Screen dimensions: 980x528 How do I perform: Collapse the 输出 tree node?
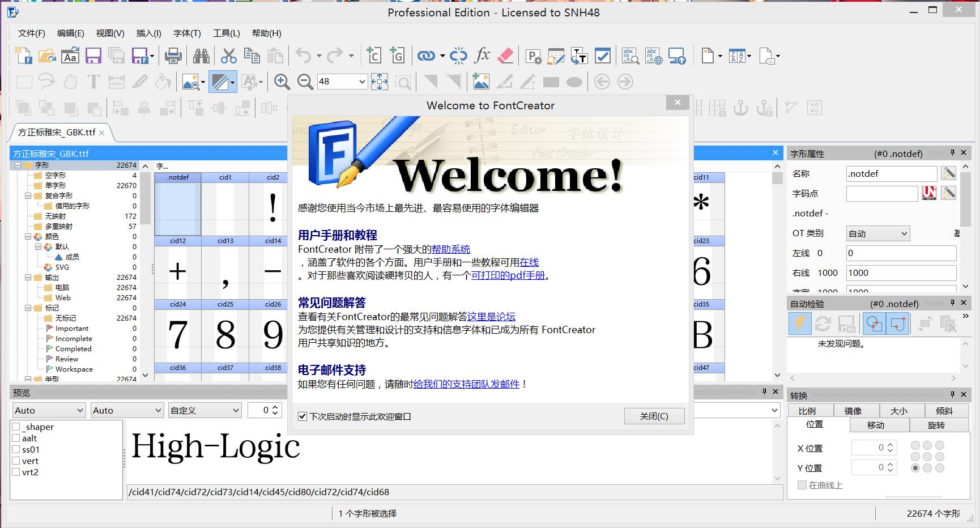28,278
